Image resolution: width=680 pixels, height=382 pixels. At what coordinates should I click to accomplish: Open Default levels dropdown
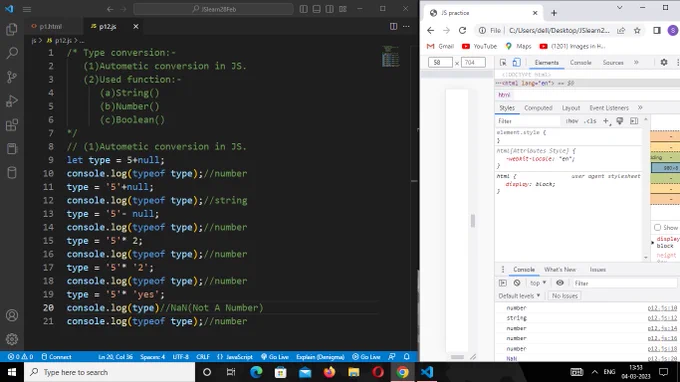(519, 296)
